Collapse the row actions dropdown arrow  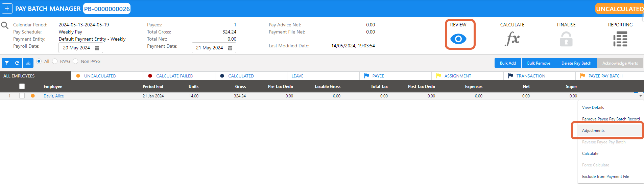coord(640,96)
